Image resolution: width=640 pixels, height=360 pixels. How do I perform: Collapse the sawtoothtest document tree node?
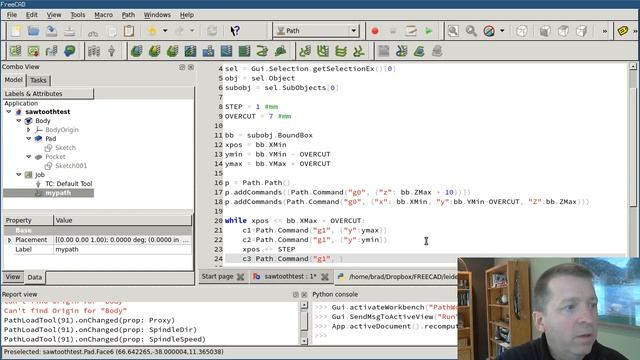[9, 111]
